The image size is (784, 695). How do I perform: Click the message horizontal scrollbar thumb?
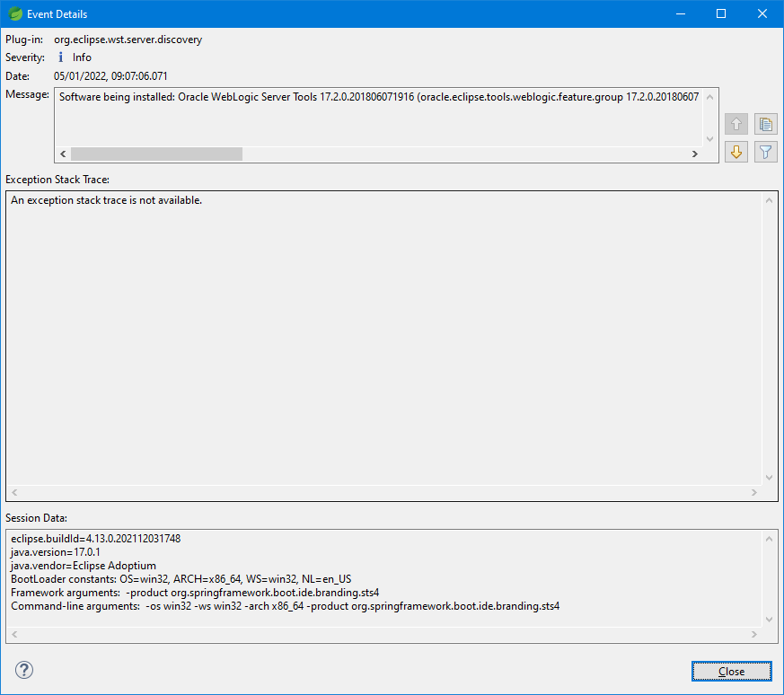156,154
